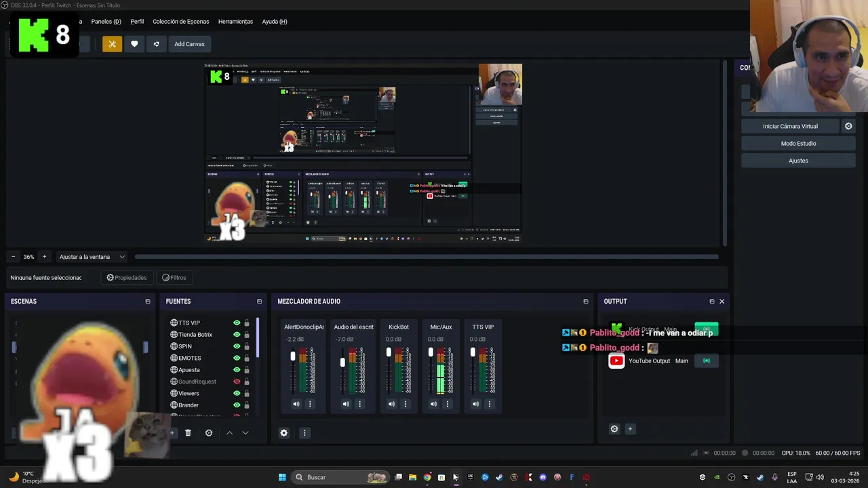Move source down with the down arrow
The height and width of the screenshot is (488, 868).
(245, 433)
